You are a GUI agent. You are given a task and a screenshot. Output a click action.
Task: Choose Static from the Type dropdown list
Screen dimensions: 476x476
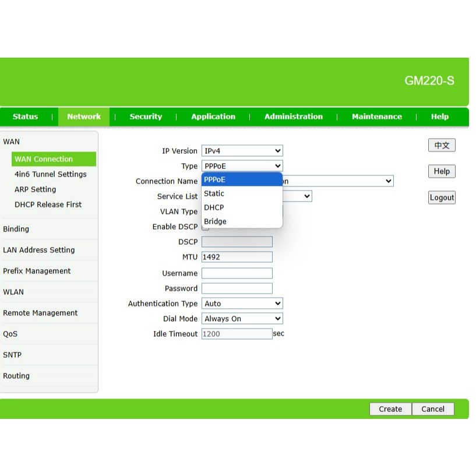coord(214,193)
